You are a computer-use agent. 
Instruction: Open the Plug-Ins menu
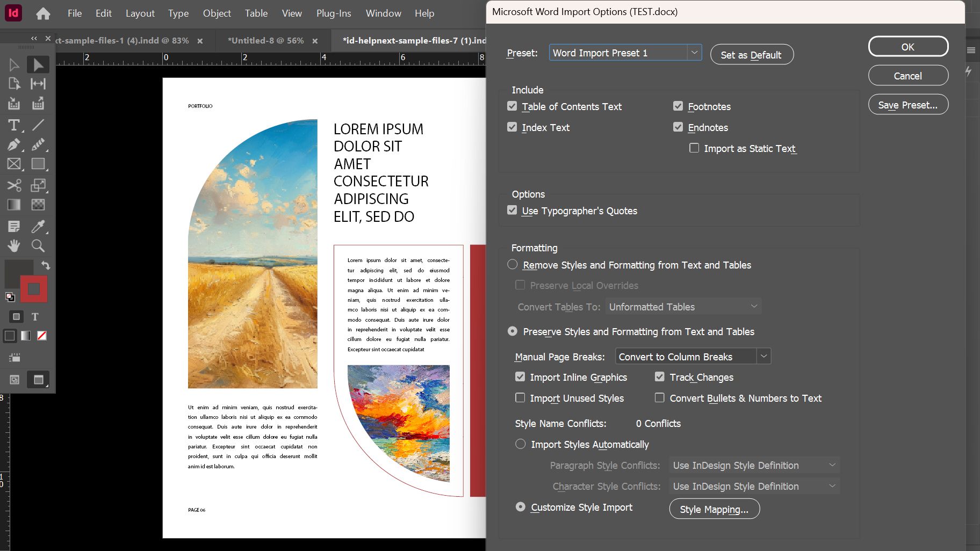[x=334, y=13]
